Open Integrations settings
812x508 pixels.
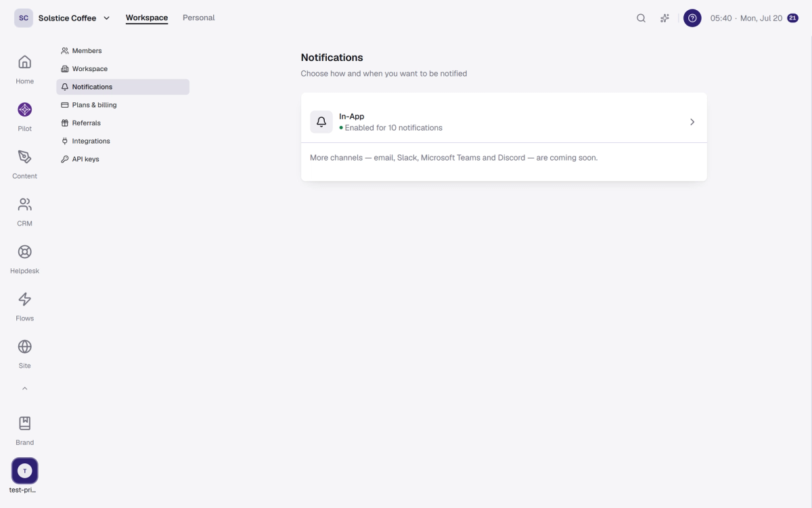(122, 141)
